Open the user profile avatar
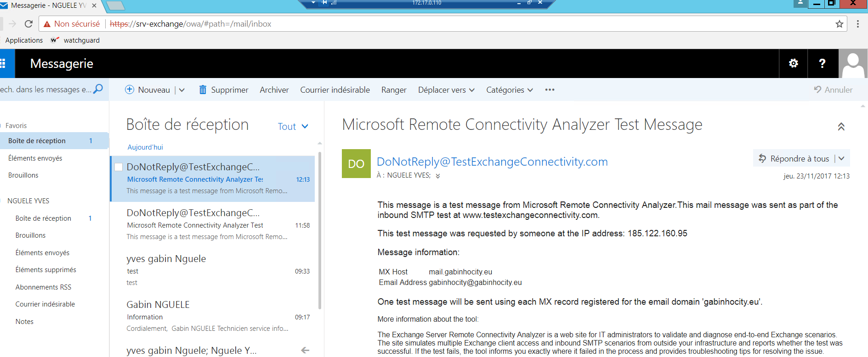The width and height of the screenshot is (868, 357). click(853, 63)
